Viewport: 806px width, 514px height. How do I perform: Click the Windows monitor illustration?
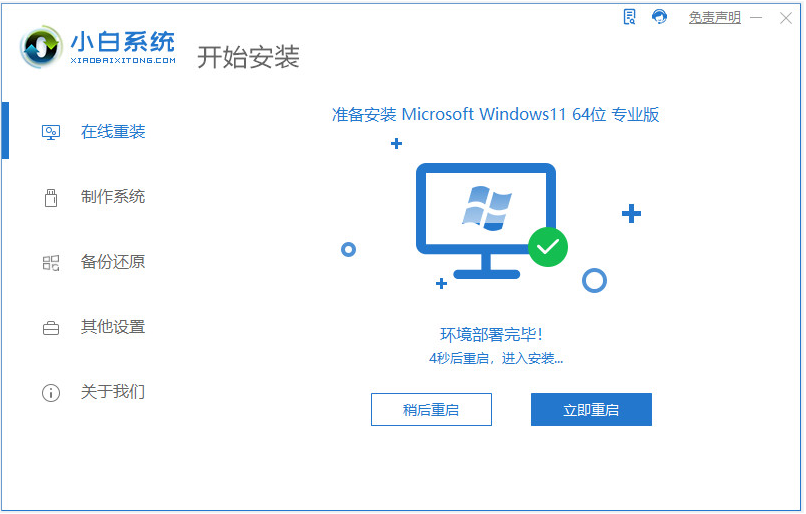click(486, 221)
